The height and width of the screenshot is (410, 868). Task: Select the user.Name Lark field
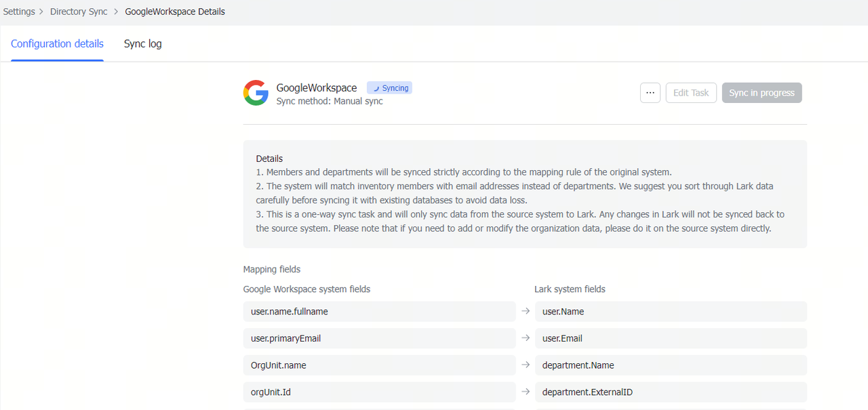click(671, 312)
